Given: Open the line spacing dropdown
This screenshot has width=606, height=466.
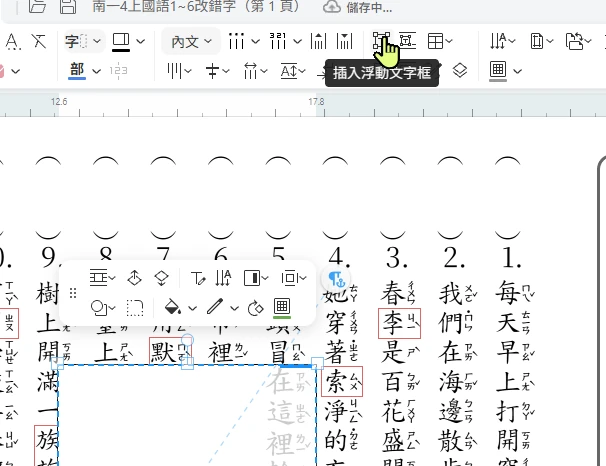Looking at the screenshot, I should click(x=293, y=71).
